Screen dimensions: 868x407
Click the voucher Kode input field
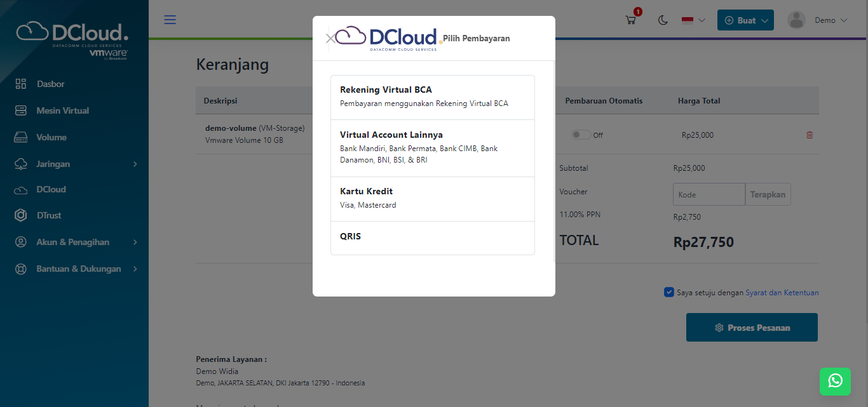click(x=709, y=195)
